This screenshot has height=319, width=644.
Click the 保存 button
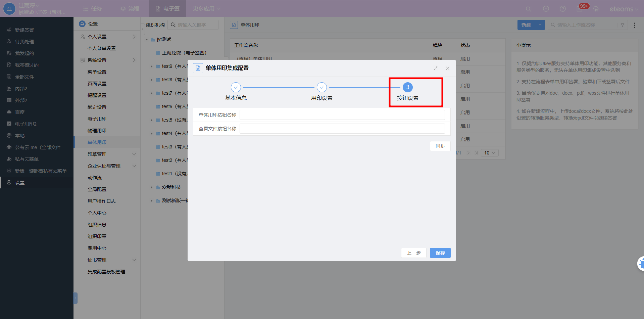tap(440, 253)
